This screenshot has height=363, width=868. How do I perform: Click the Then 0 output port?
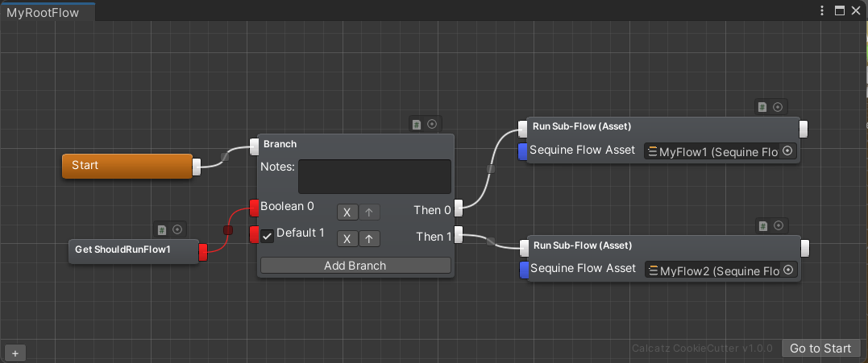[x=459, y=208]
